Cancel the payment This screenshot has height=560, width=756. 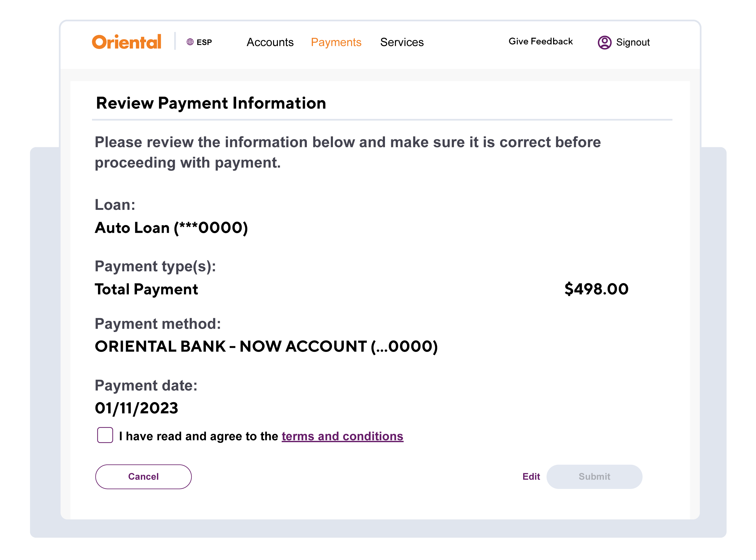point(143,477)
